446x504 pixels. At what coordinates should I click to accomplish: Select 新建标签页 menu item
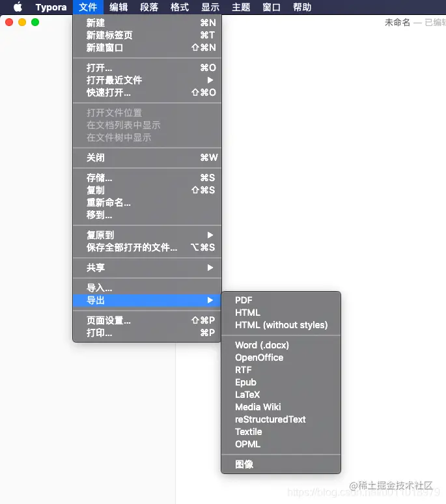[x=147, y=35]
